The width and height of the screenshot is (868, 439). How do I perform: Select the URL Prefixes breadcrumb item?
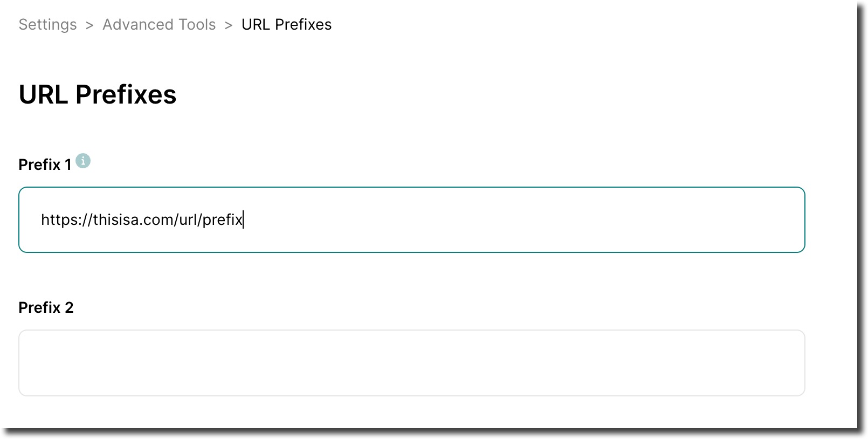coord(286,25)
